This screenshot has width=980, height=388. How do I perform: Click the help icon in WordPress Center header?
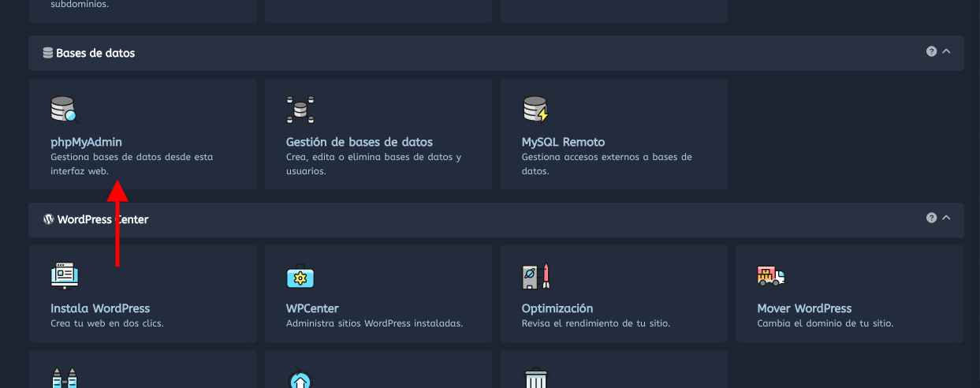click(932, 218)
